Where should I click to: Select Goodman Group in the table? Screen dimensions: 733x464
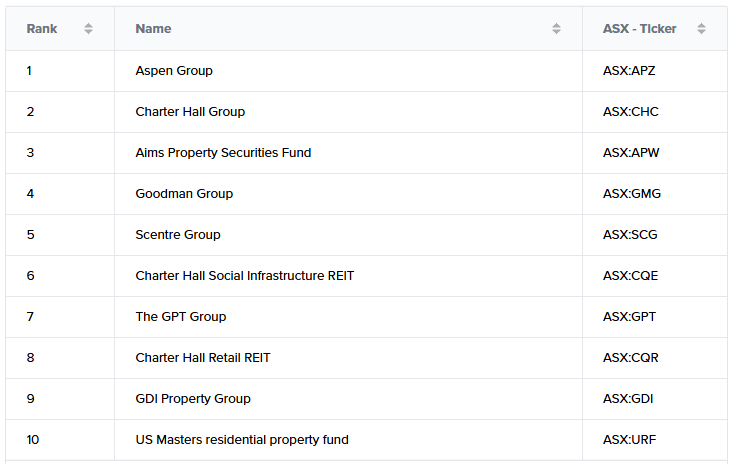[x=184, y=194]
